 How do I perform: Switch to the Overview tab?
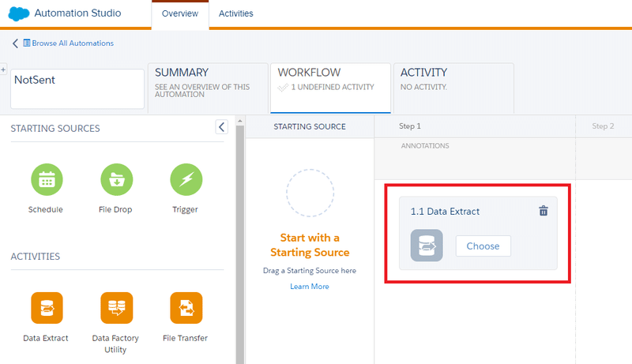pos(180,13)
